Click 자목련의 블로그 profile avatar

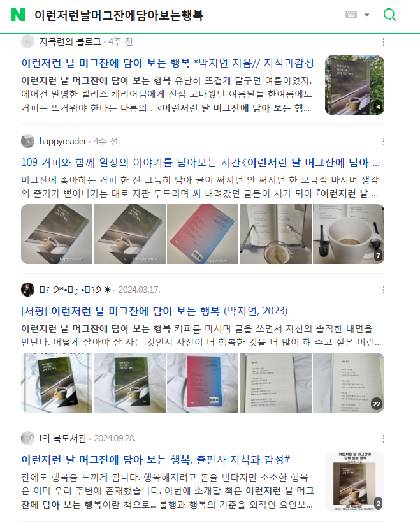pos(27,41)
